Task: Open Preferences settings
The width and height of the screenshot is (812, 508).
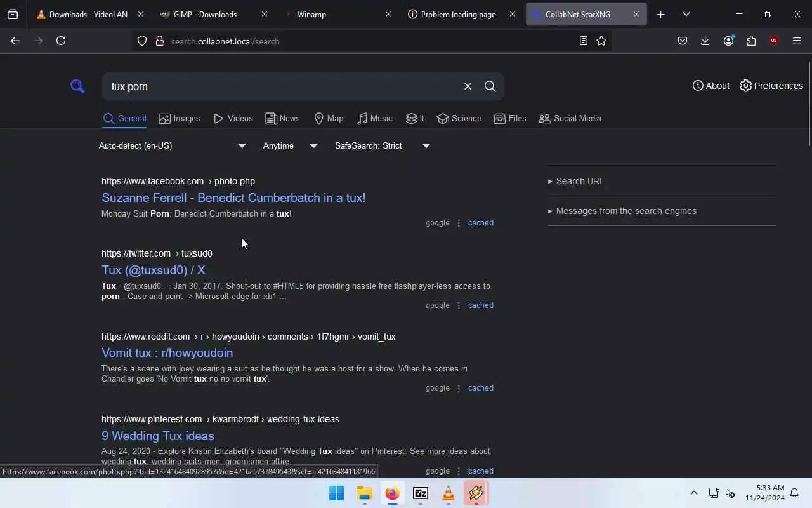Action: point(771,86)
